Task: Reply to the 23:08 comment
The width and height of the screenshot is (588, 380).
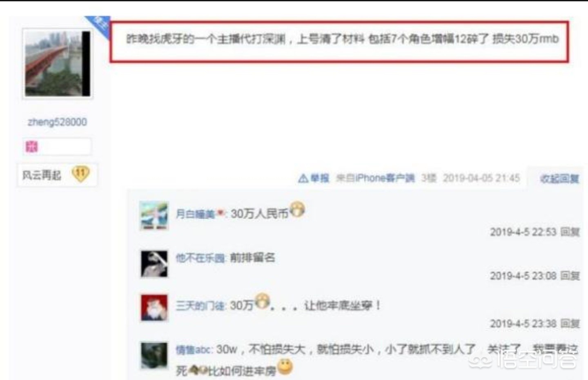Action: [570, 276]
